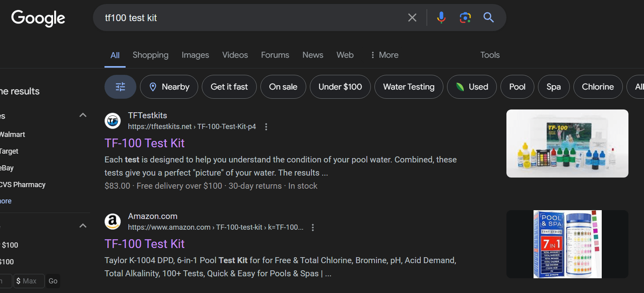Image resolution: width=644 pixels, height=293 pixels.
Task: Open Google Lens image search
Action: point(465,18)
